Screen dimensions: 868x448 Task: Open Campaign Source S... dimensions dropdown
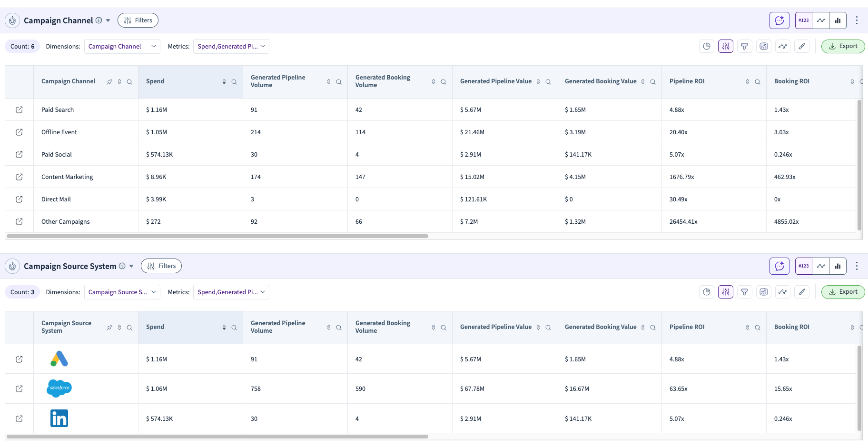(122, 292)
